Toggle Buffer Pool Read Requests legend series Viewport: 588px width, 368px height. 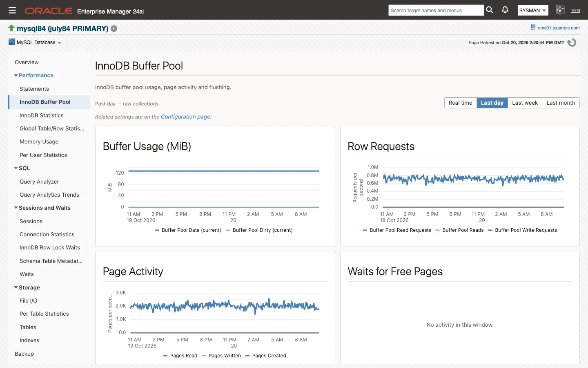(397, 230)
